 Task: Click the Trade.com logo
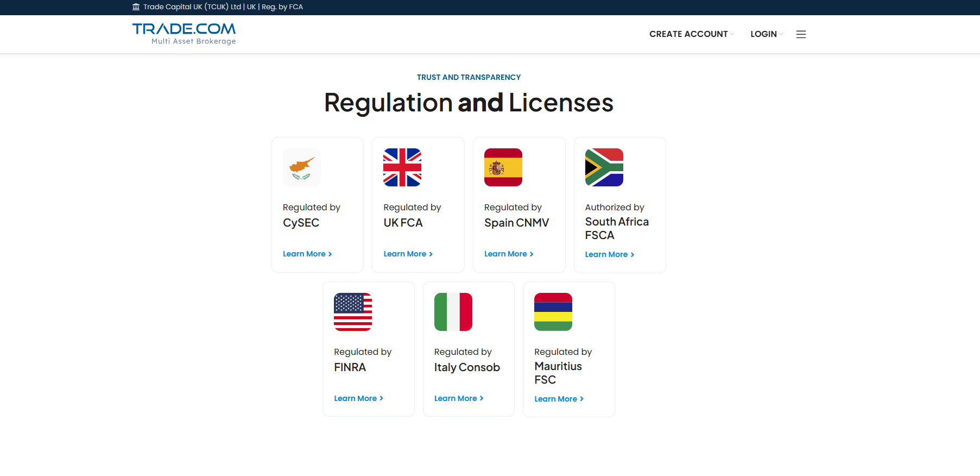point(184,34)
